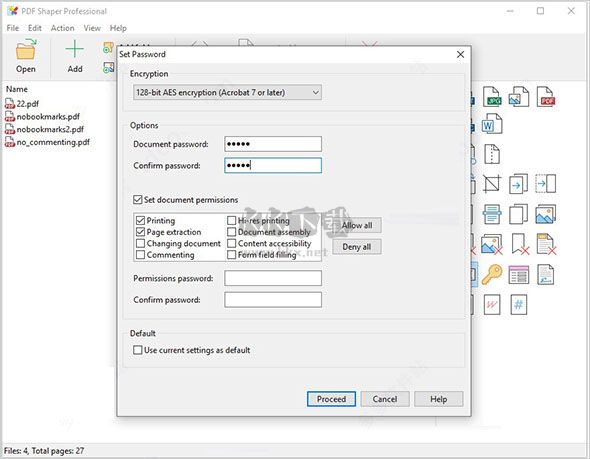Open the Edit menu
Image resolution: width=590 pixels, height=459 pixels.
click(35, 28)
